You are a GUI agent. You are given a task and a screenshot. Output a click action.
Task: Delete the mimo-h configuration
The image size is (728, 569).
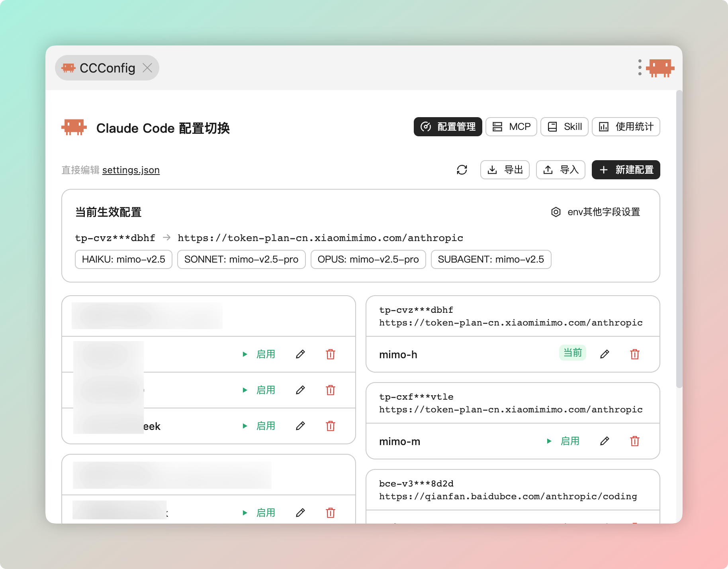(635, 354)
